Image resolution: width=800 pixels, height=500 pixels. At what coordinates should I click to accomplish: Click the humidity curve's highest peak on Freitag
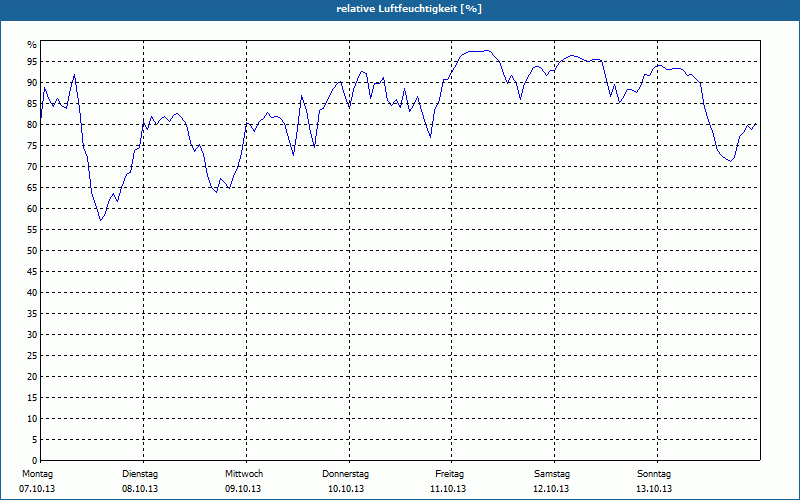(x=487, y=51)
